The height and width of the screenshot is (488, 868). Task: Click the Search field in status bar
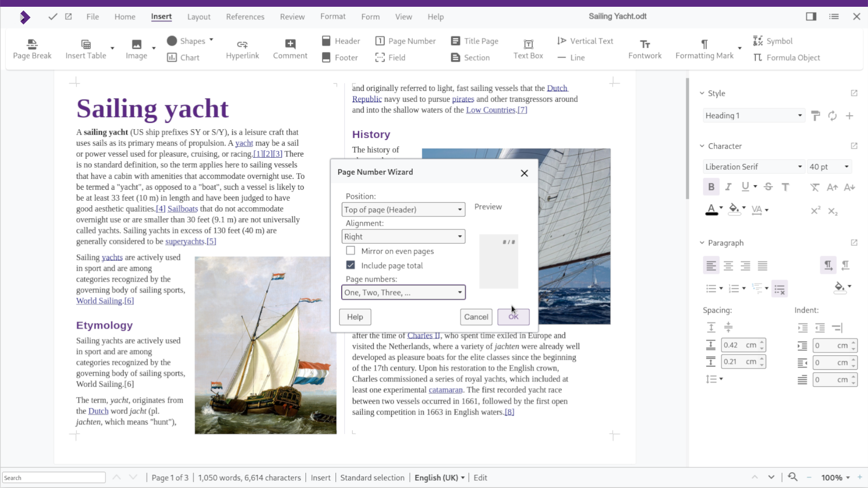(x=54, y=478)
